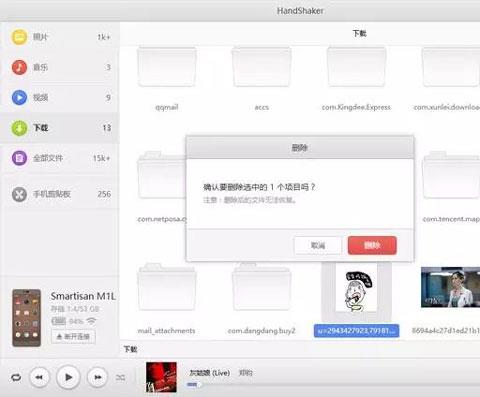
Task: Open the Videos category with blue play icon
Action: [x=19, y=97]
